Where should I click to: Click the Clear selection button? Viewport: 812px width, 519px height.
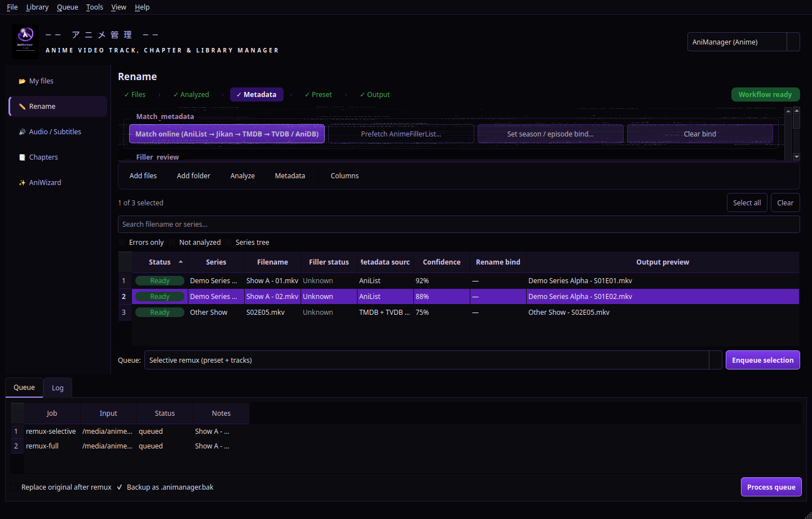click(x=785, y=203)
